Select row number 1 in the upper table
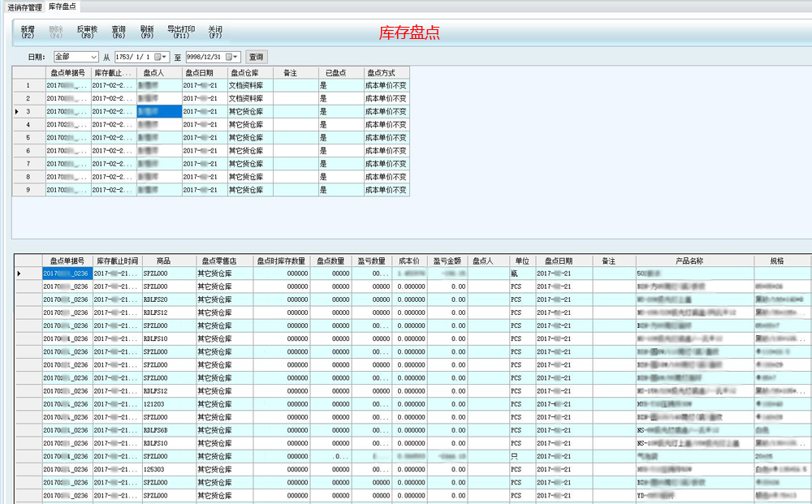This screenshot has width=812, height=504. (28, 85)
